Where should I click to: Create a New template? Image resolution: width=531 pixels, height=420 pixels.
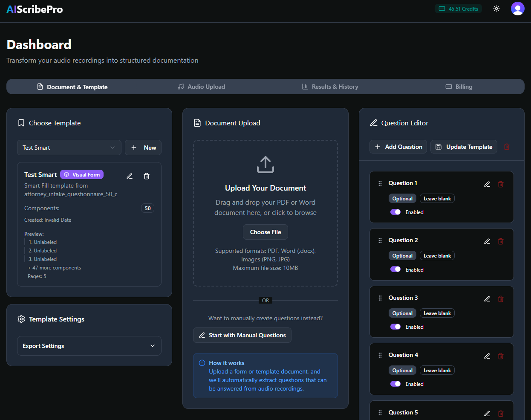coord(143,148)
